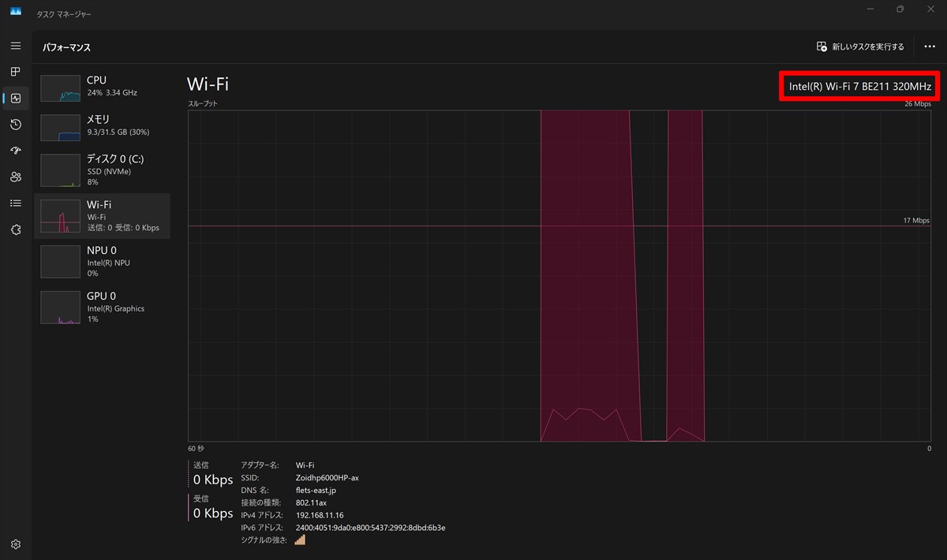Open the App history icon
The height and width of the screenshot is (560, 947).
tap(16, 125)
